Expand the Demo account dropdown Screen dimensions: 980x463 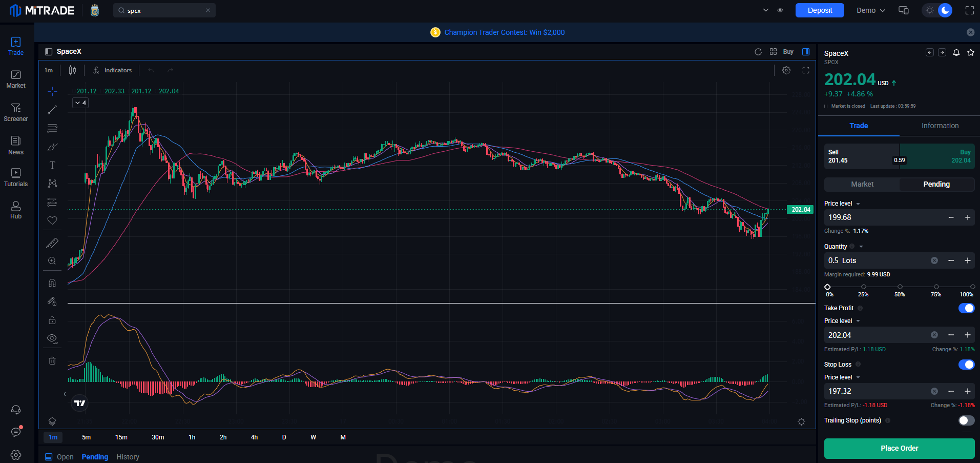click(871, 10)
